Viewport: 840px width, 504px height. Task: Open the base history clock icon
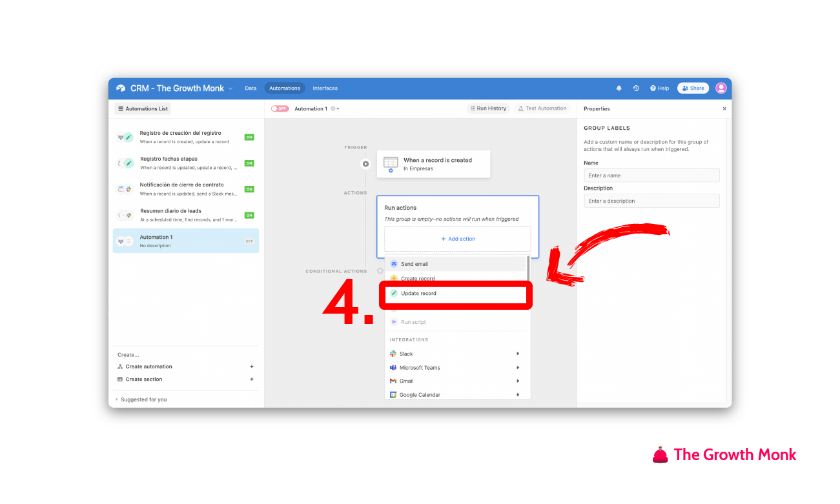point(636,88)
